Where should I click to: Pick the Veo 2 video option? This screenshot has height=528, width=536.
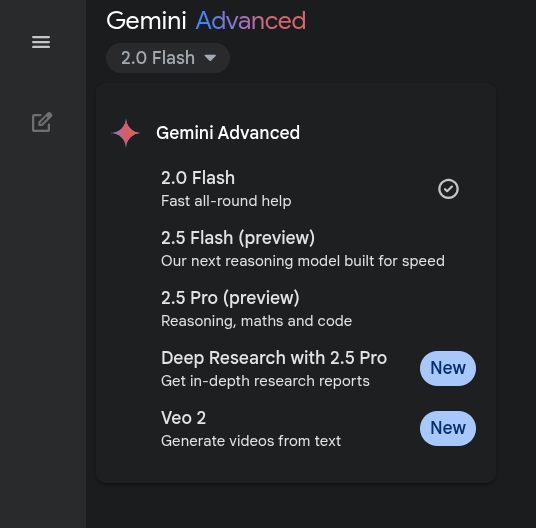click(x=296, y=429)
